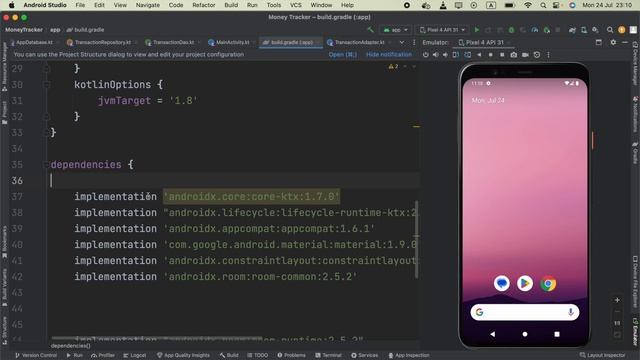The width and height of the screenshot is (640, 360).
Task: Click app breadcrumb in navigation bar
Action: (x=55, y=30)
